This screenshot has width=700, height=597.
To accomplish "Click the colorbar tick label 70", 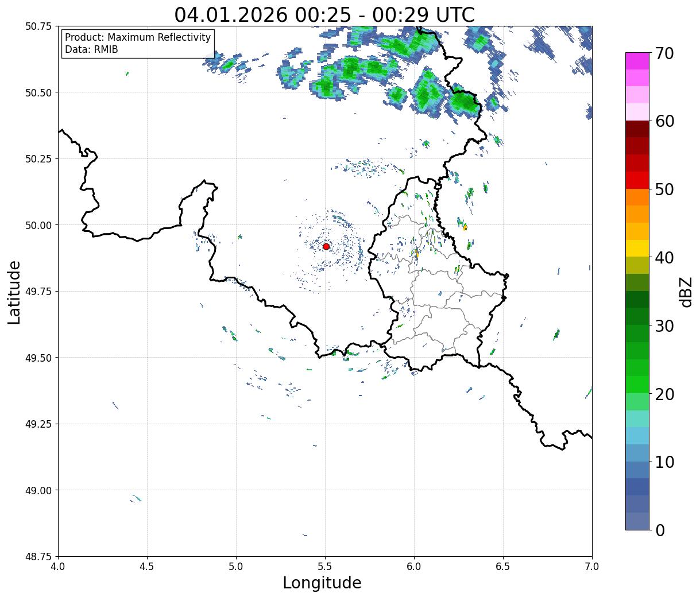I will click(664, 53).
